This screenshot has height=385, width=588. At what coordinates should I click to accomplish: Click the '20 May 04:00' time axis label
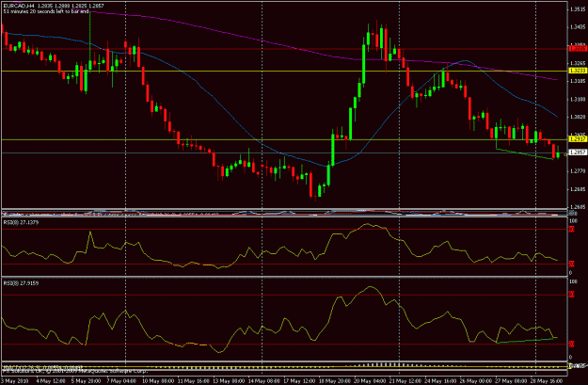pyautogui.click(x=371, y=381)
